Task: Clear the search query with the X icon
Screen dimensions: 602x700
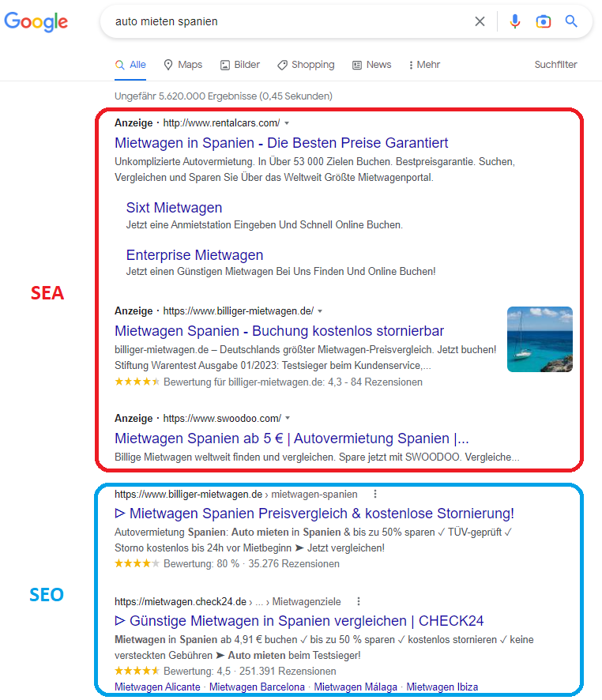Action: click(x=480, y=21)
